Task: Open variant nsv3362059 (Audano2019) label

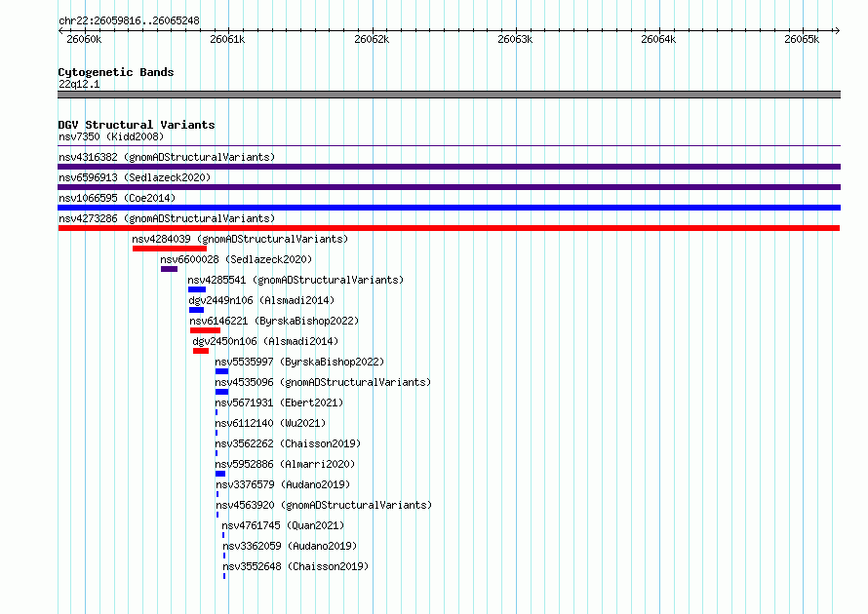Action: (290, 546)
